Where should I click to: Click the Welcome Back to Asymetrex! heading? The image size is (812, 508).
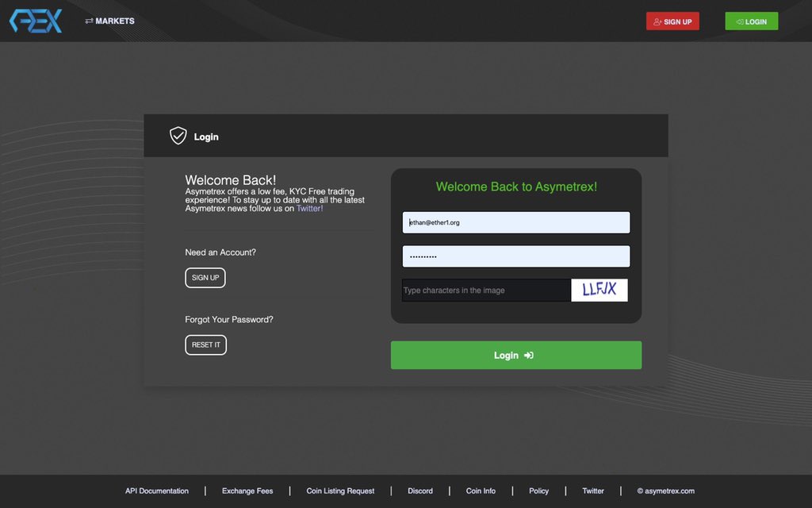click(516, 187)
